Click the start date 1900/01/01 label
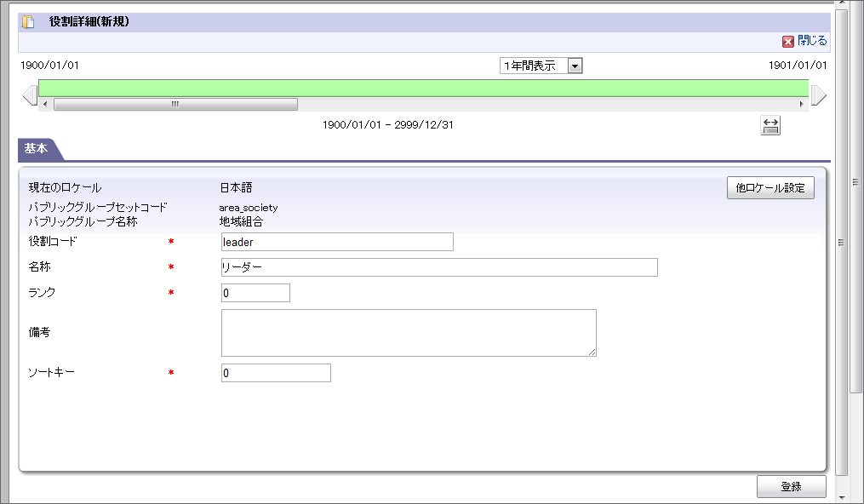 pos(49,66)
